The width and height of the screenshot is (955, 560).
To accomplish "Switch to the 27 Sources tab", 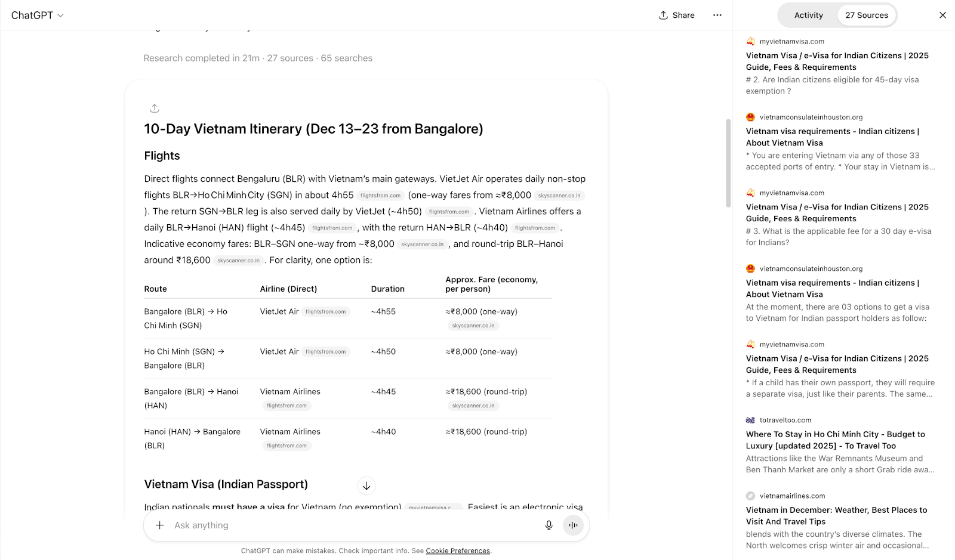I will [x=866, y=16].
